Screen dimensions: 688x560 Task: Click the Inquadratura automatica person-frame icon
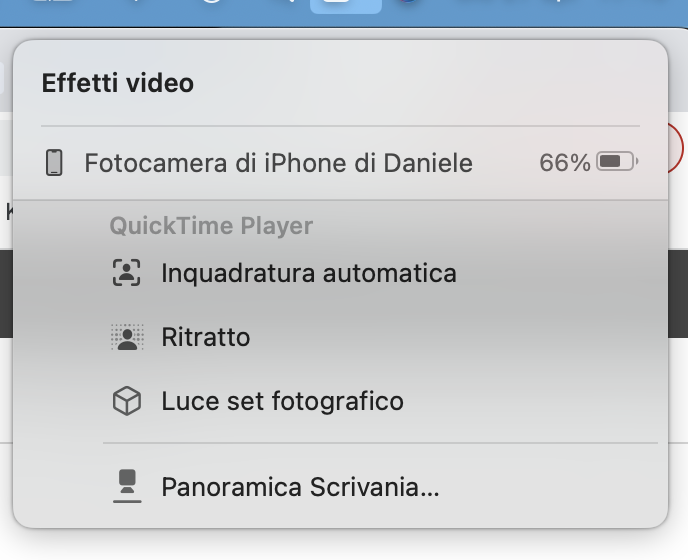(126, 273)
